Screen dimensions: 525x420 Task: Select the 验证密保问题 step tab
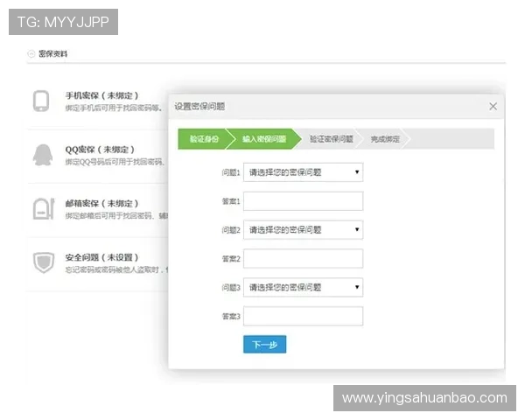[x=331, y=138]
